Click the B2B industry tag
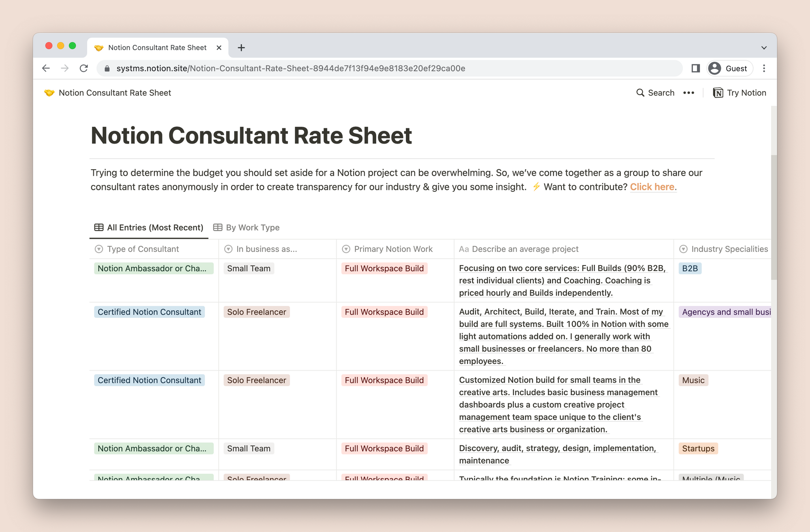The image size is (810, 532). (690, 268)
